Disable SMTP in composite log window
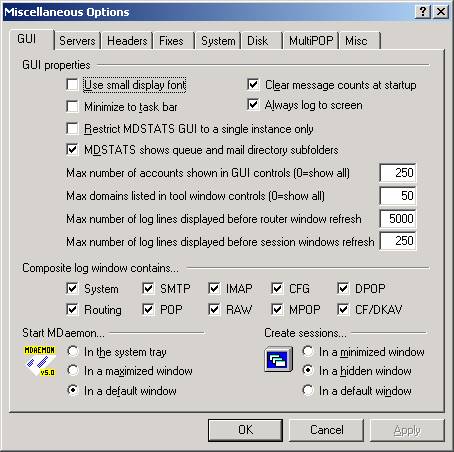 (x=148, y=288)
